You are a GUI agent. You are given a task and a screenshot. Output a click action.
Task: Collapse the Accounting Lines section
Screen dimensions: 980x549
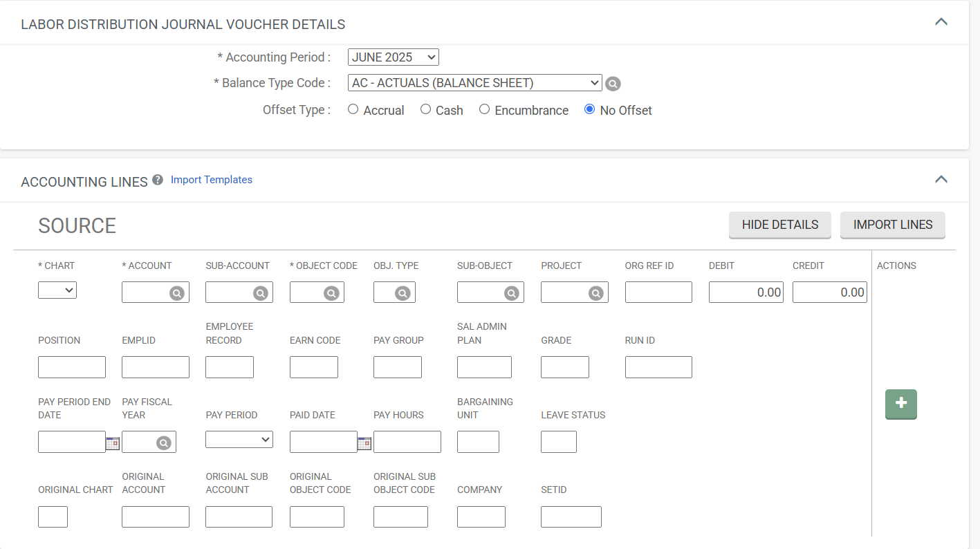pos(941,180)
